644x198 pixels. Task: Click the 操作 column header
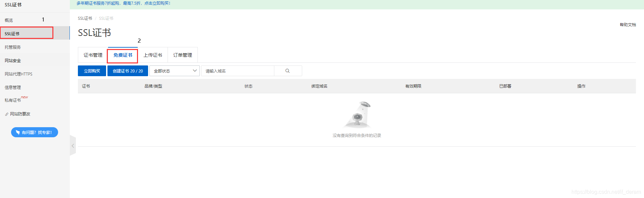[x=581, y=86]
